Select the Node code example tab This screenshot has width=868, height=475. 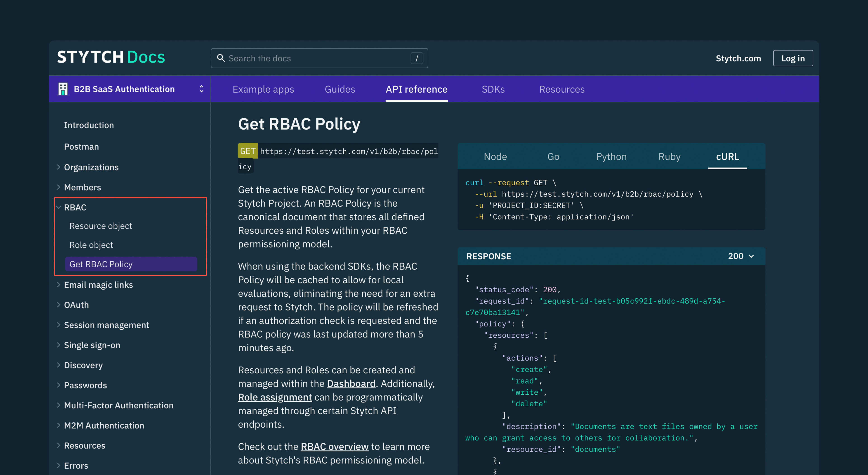pos(495,156)
